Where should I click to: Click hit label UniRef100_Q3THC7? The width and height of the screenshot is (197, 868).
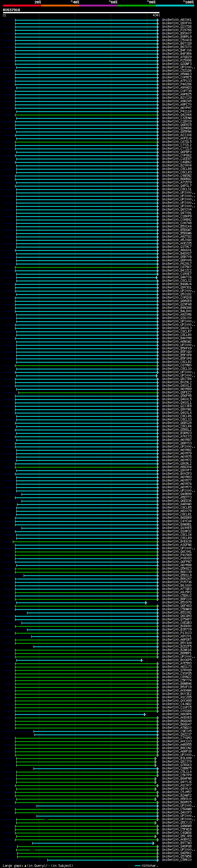[176, 247]
